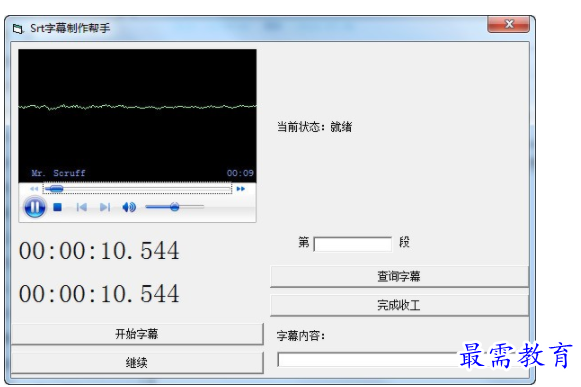Click the 开始字幕 button
This screenshot has height=387, width=581.
point(137,334)
